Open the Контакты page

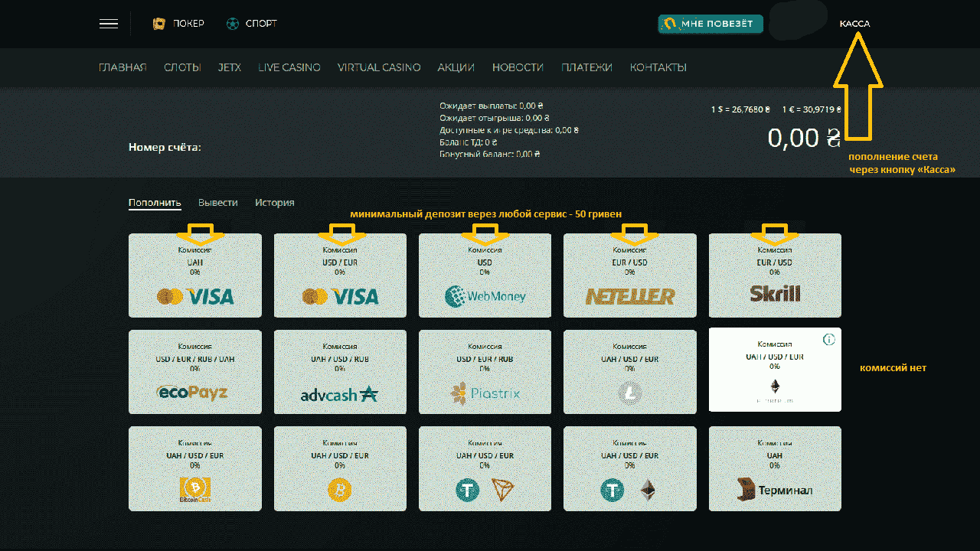(658, 67)
